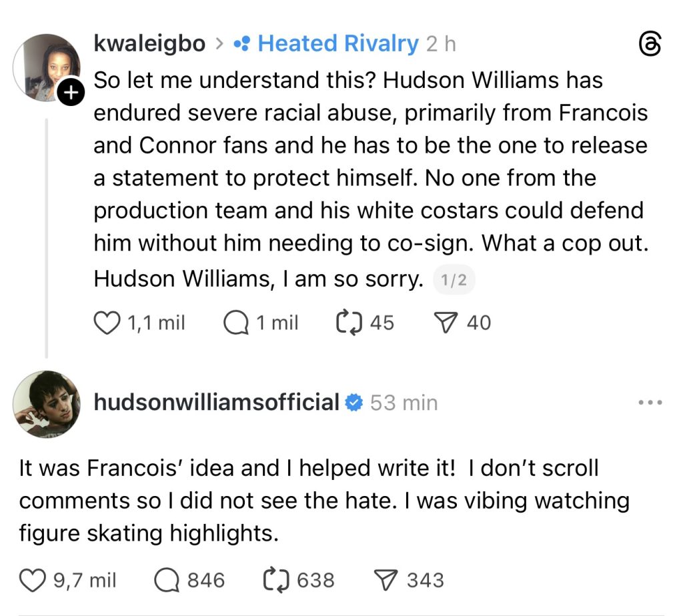Like hudsonwilliamsofficial's reply
683x616 pixels.
coord(31,580)
